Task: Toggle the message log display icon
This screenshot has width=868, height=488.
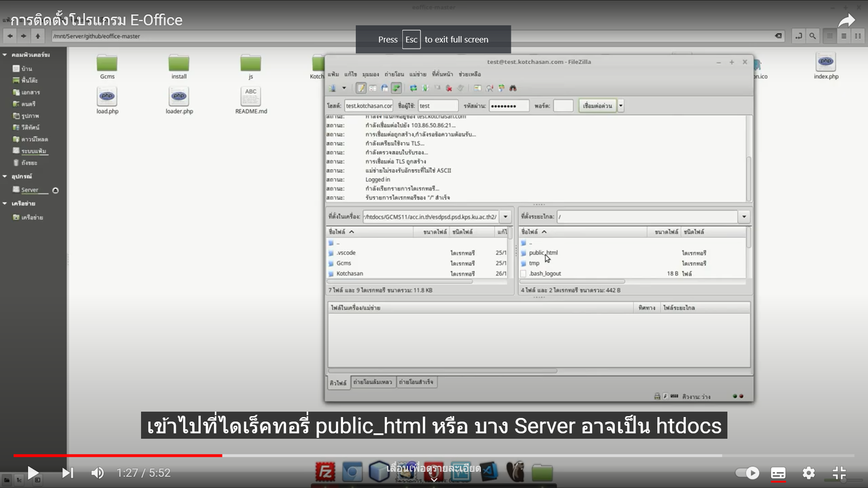Action: [x=361, y=88]
